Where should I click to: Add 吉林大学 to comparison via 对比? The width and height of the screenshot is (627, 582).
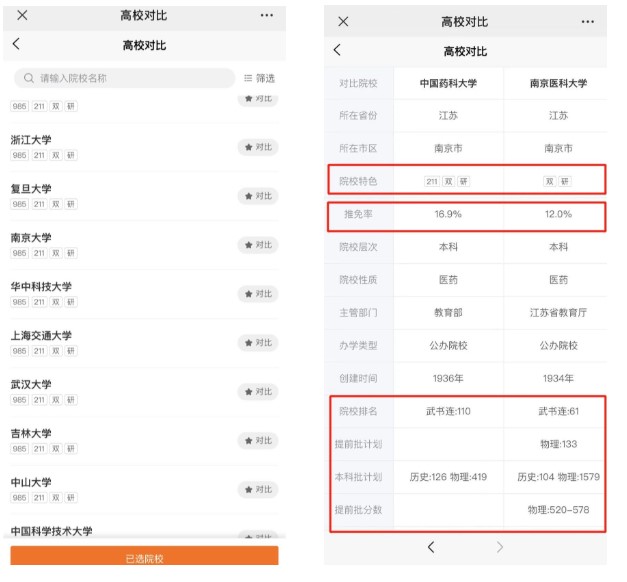tap(258, 440)
